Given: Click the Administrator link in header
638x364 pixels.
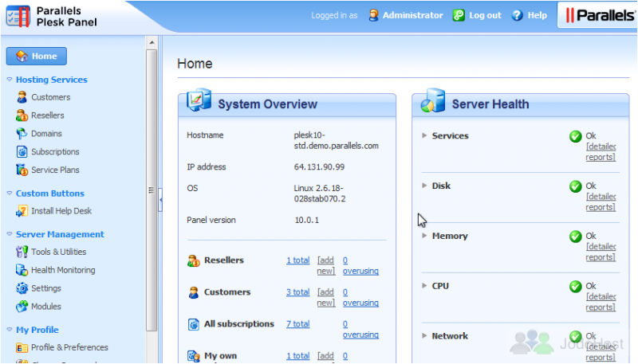Looking at the screenshot, I should [412, 15].
